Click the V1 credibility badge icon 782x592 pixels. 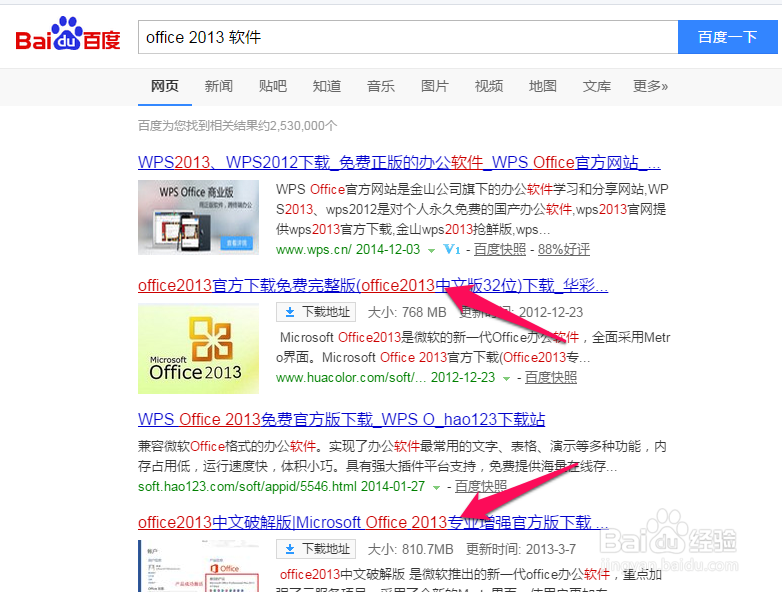452,249
